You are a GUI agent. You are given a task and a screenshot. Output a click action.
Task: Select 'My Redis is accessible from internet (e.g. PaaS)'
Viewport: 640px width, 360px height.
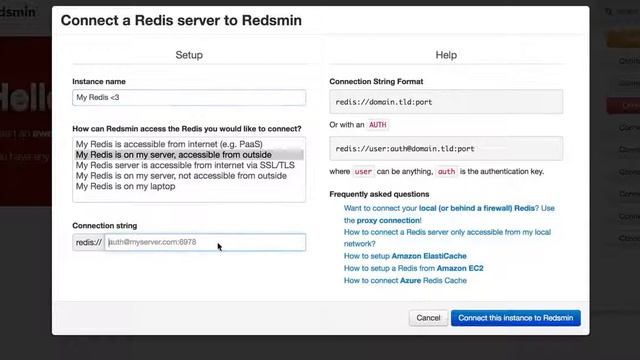pyautogui.click(x=169, y=144)
